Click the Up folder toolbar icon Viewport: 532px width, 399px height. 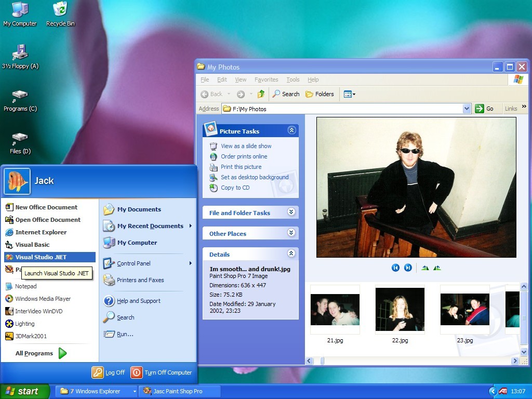(261, 94)
